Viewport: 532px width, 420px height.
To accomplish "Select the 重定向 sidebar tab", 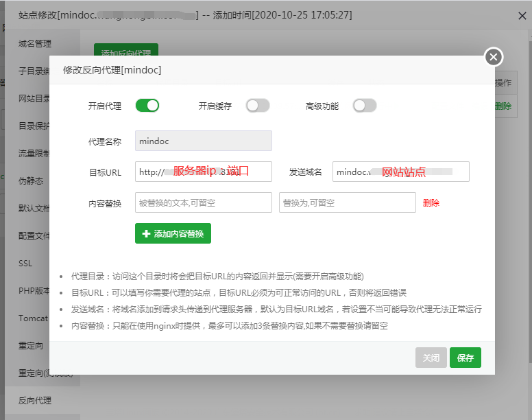I will [x=31, y=346].
